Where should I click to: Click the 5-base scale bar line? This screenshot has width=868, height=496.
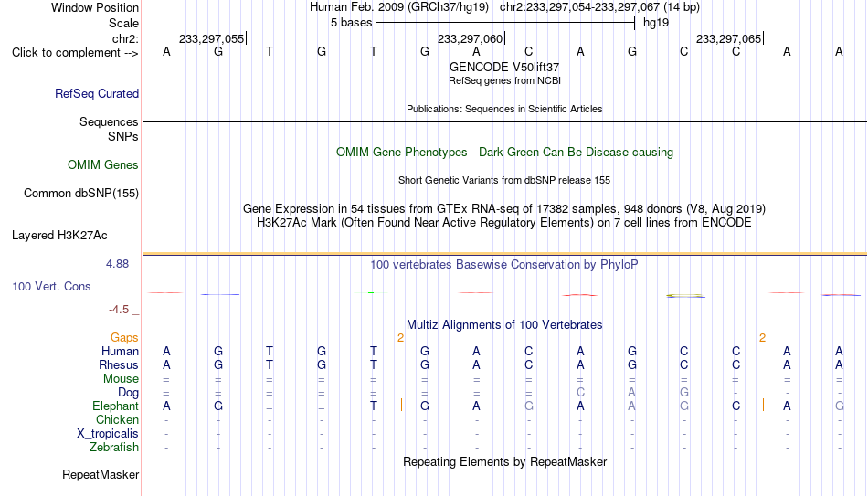pos(505,23)
